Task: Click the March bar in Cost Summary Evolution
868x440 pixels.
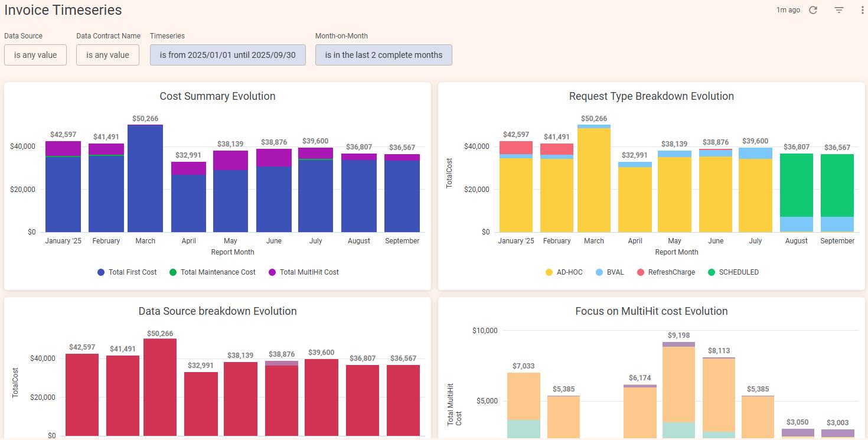Action: tap(145, 177)
